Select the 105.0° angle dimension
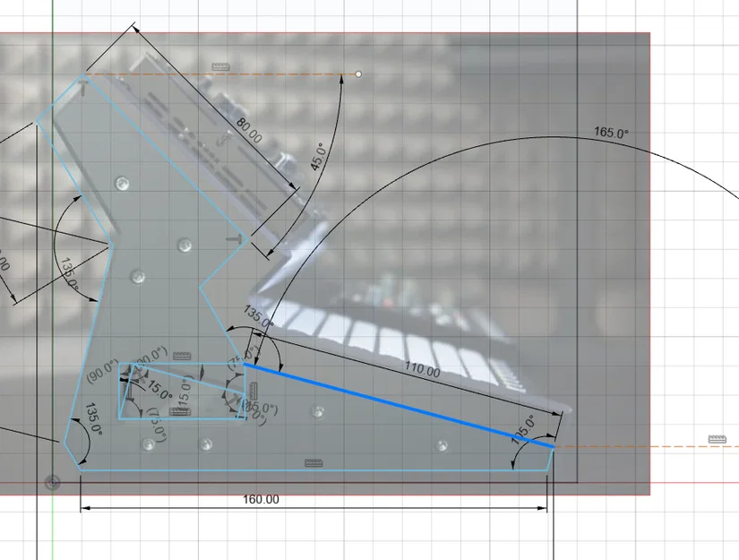The image size is (739, 560). coord(524,429)
